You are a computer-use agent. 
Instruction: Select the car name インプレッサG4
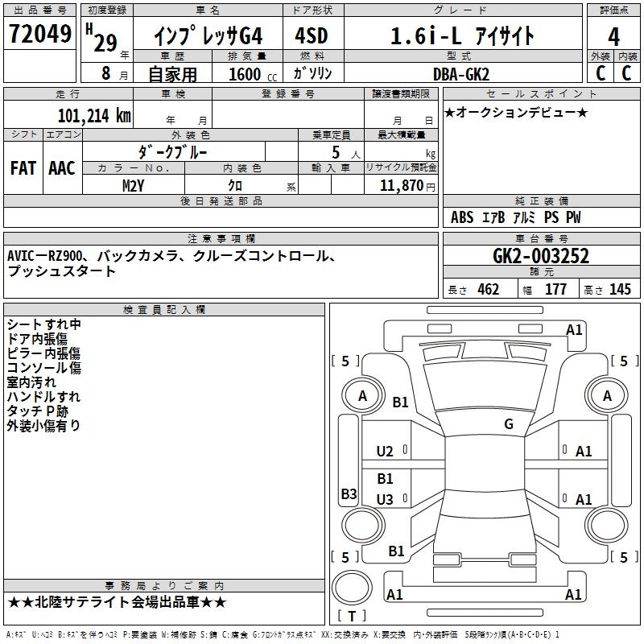pyautogui.click(x=208, y=35)
